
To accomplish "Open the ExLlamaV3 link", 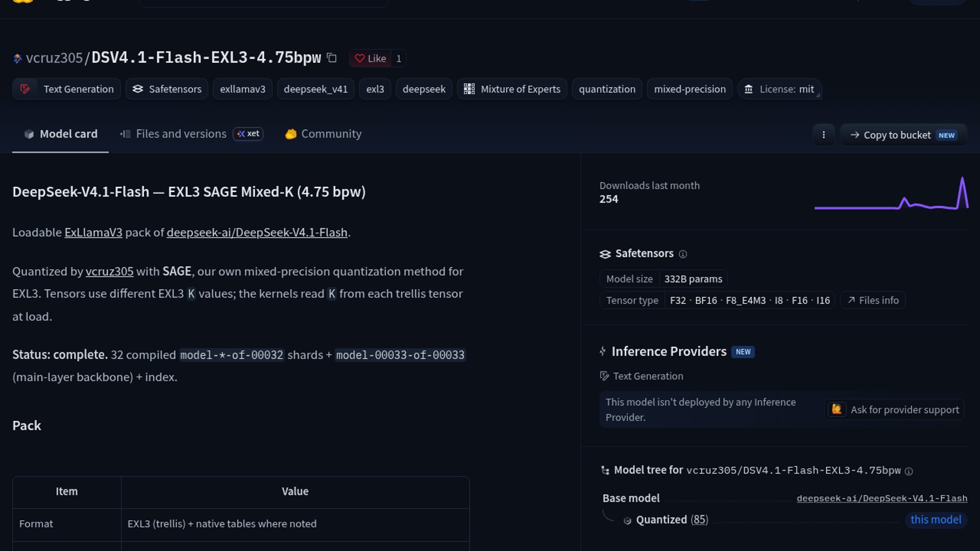I will (93, 232).
